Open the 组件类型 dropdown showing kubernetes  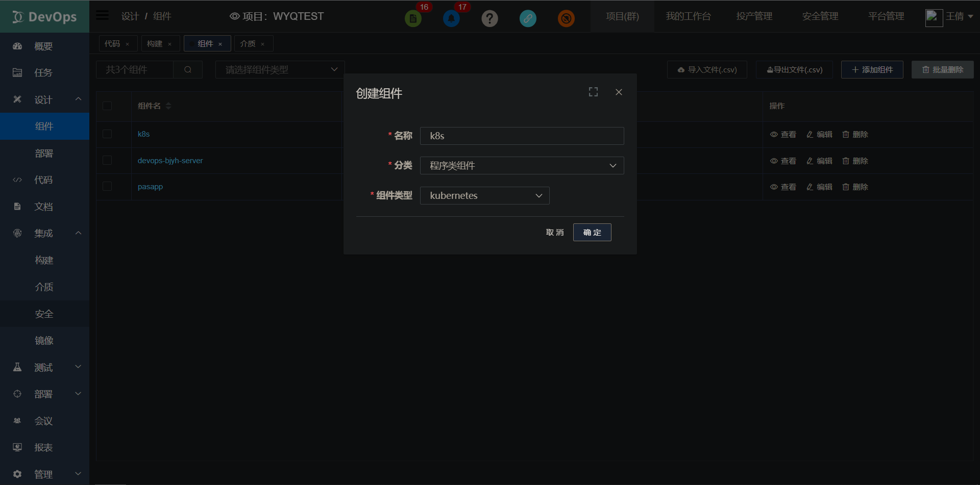pos(484,196)
